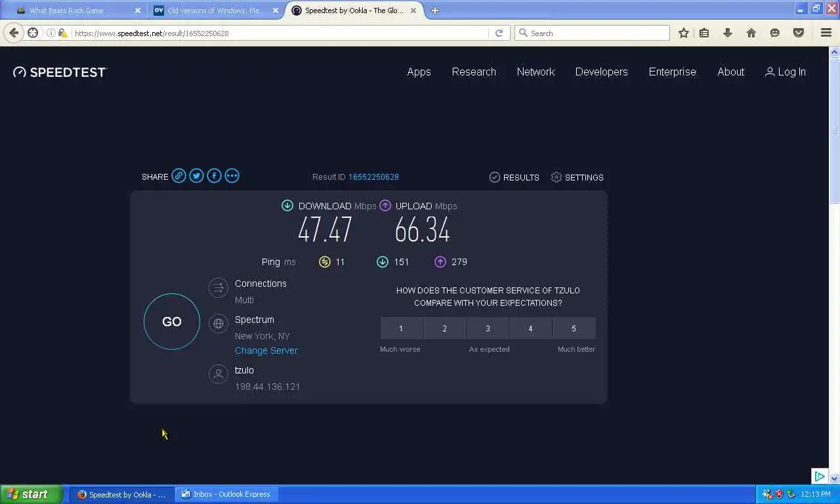This screenshot has height=504, width=840.
Task: Click the idle ping value 11
Action: tap(340, 262)
